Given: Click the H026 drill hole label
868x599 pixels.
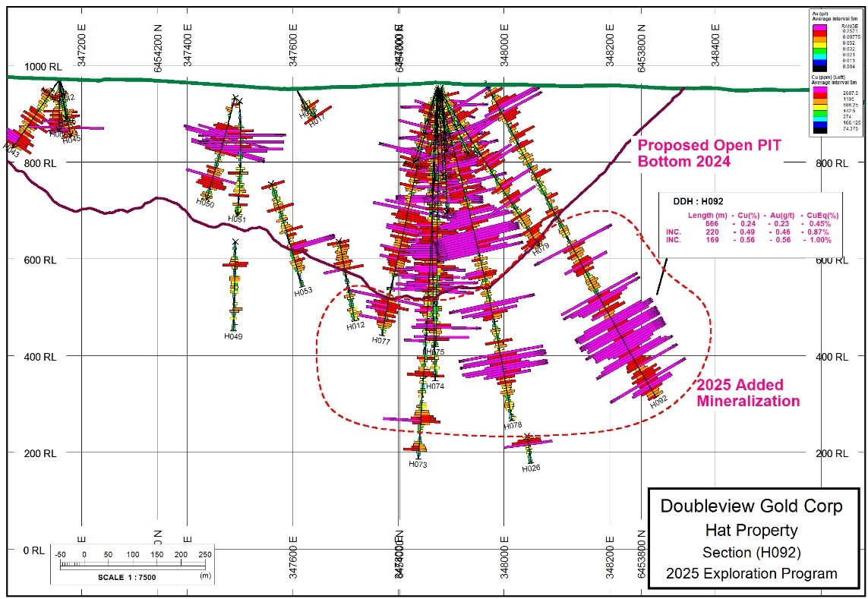Looking at the screenshot, I should [x=531, y=468].
